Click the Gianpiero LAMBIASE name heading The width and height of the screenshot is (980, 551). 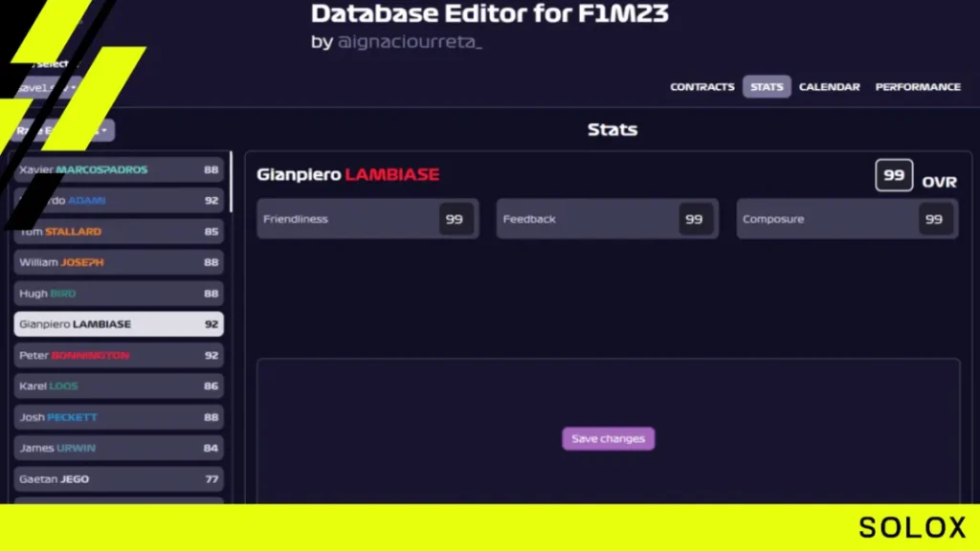click(347, 175)
